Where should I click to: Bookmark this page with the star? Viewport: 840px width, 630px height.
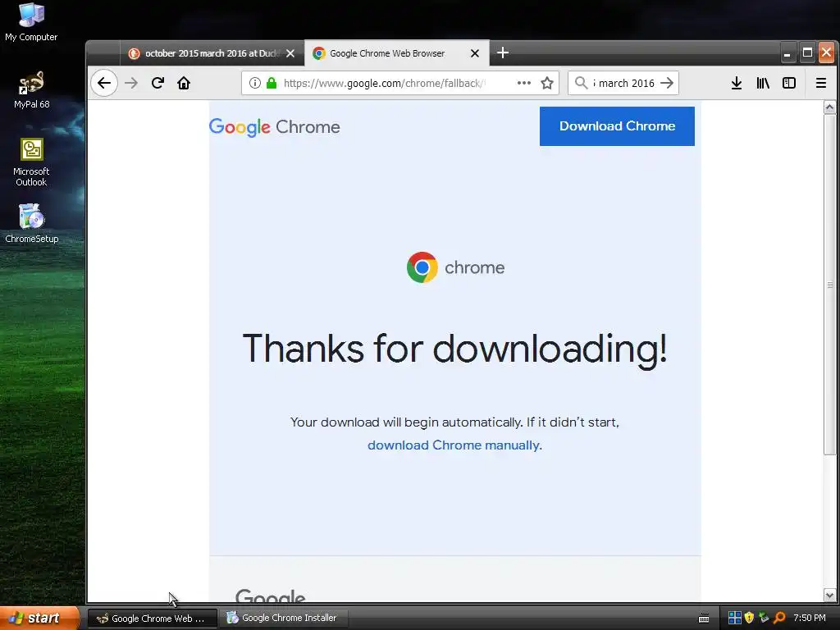[547, 83]
